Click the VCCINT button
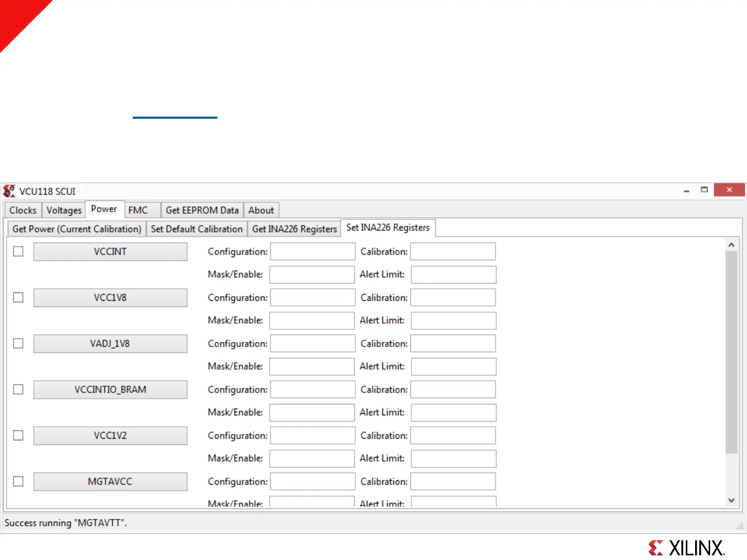The height and width of the screenshot is (560, 747). coord(110,251)
